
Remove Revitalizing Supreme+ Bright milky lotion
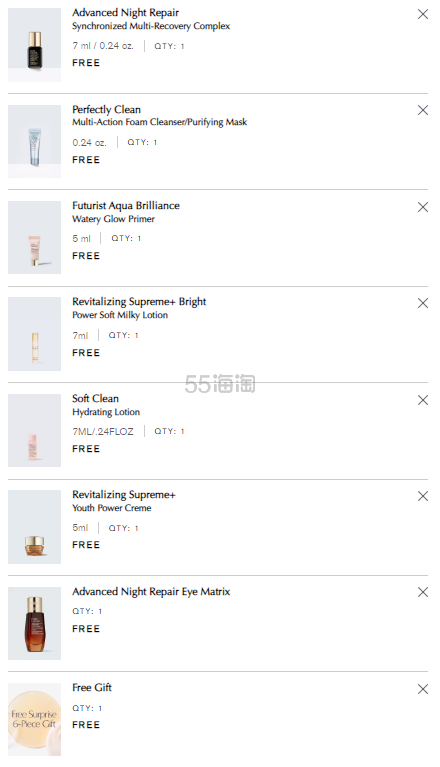[x=423, y=303]
